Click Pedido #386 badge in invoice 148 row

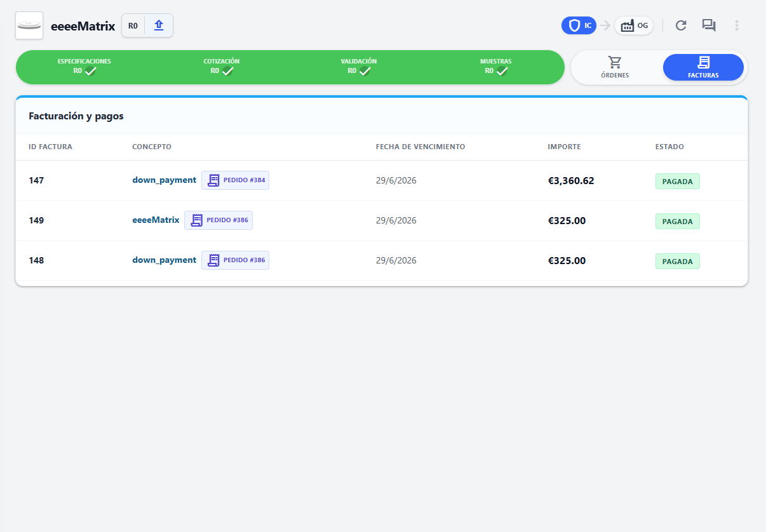(236, 260)
